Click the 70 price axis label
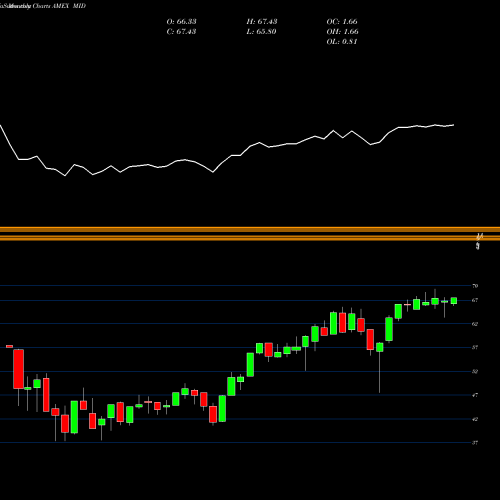Image resolution: width=500 pixels, height=500 pixels. pos(475,286)
